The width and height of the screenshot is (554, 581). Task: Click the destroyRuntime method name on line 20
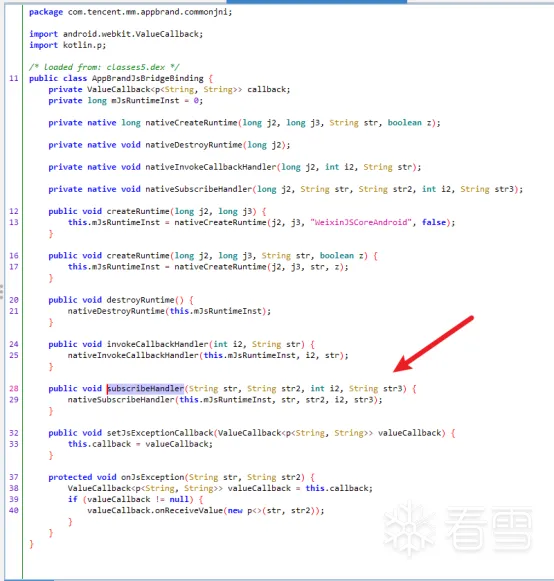pos(140,300)
